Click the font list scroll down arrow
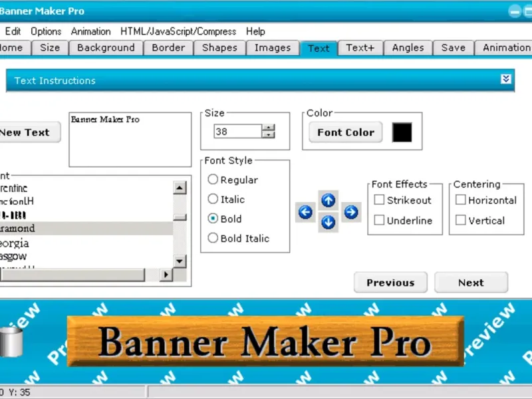The image size is (532, 399). tap(180, 261)
